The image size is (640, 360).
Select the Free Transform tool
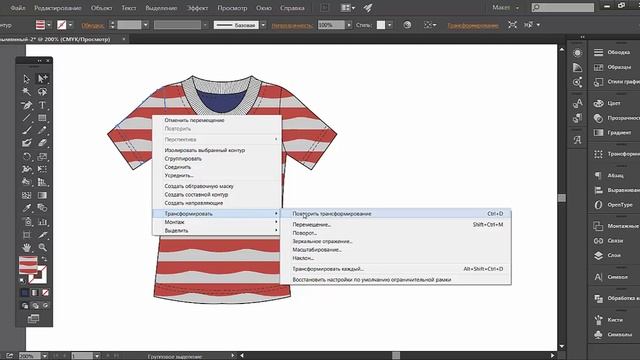[x=42, y=169]
